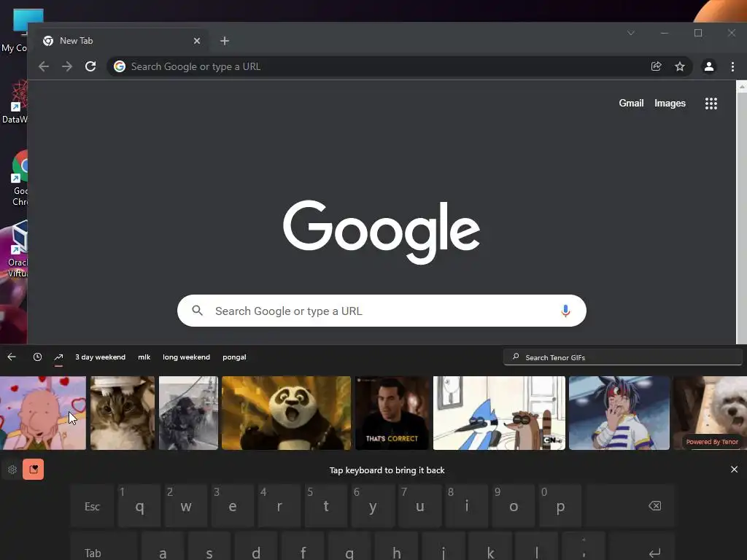Select the anime character GIF
Viewport: 747px width, 560px height.
tap(619, 413)
